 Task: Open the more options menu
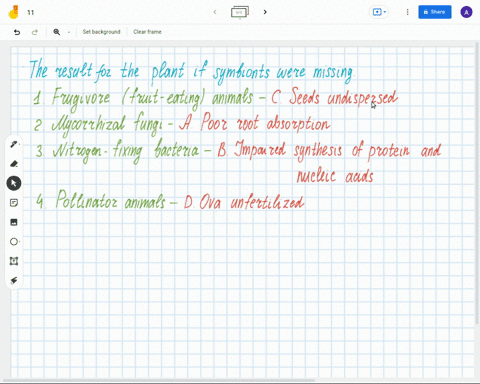[x=407, y=12]
